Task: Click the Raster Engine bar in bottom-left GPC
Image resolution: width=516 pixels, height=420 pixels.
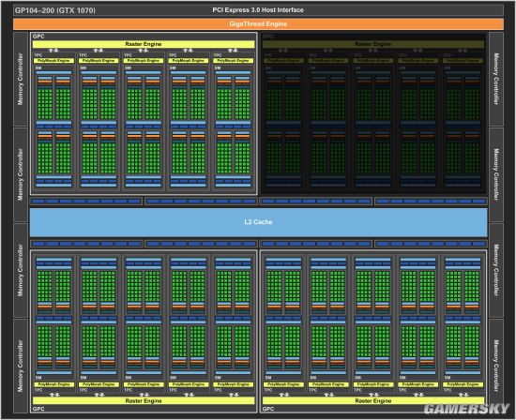Action: [144, 400]
